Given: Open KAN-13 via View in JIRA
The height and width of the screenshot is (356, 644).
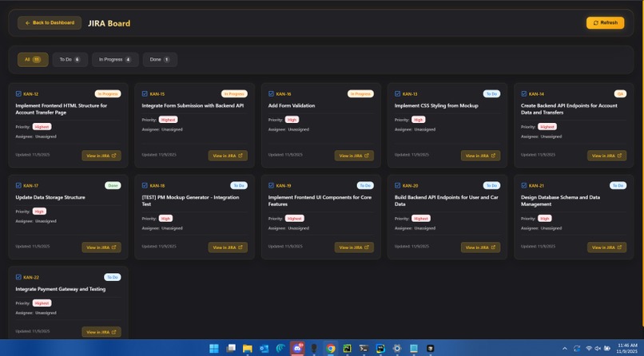Looking at the screenshot, I should [480, 156].
